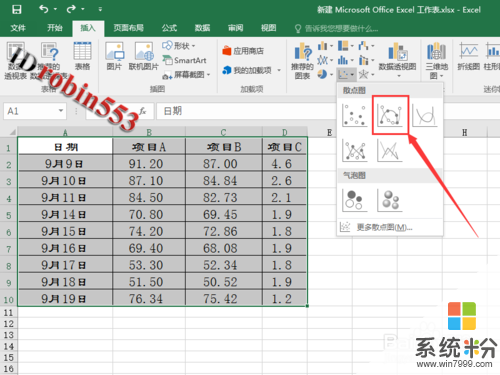Click the 推荐的图表 recommended charts icon

[x=303, y=61]
